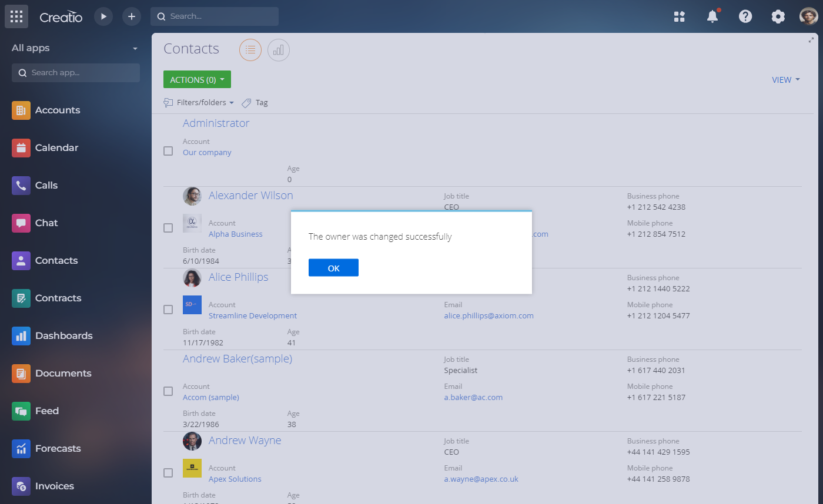Check the Andrew Baker(sample) checkbox

click(168, 391)
